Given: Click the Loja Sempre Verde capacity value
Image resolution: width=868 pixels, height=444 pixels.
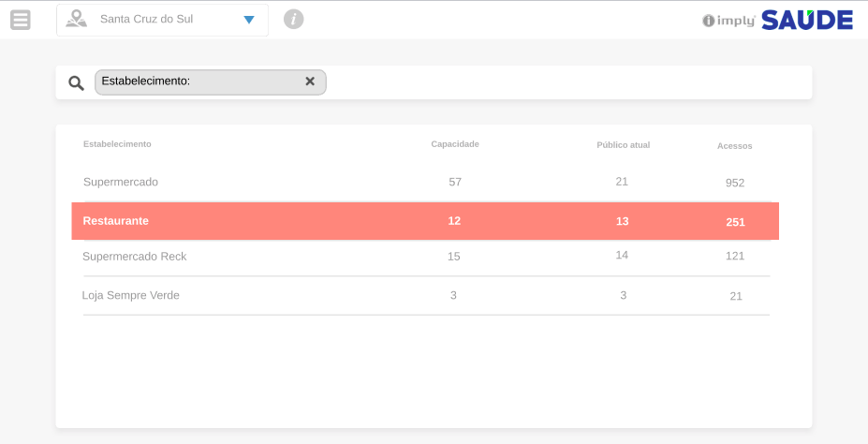Looking at the screenshot, I should [x=453, y=295].
